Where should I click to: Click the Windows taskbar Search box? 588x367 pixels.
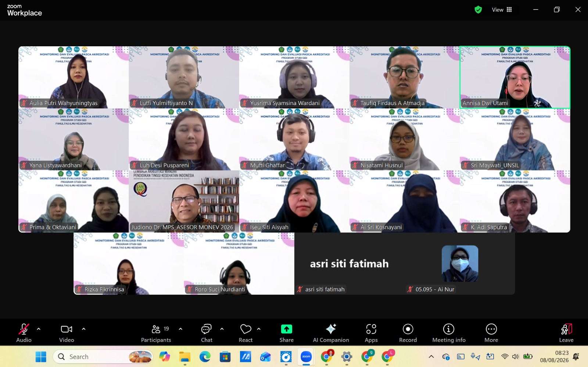pyautogui.click(x=103, y=357)
